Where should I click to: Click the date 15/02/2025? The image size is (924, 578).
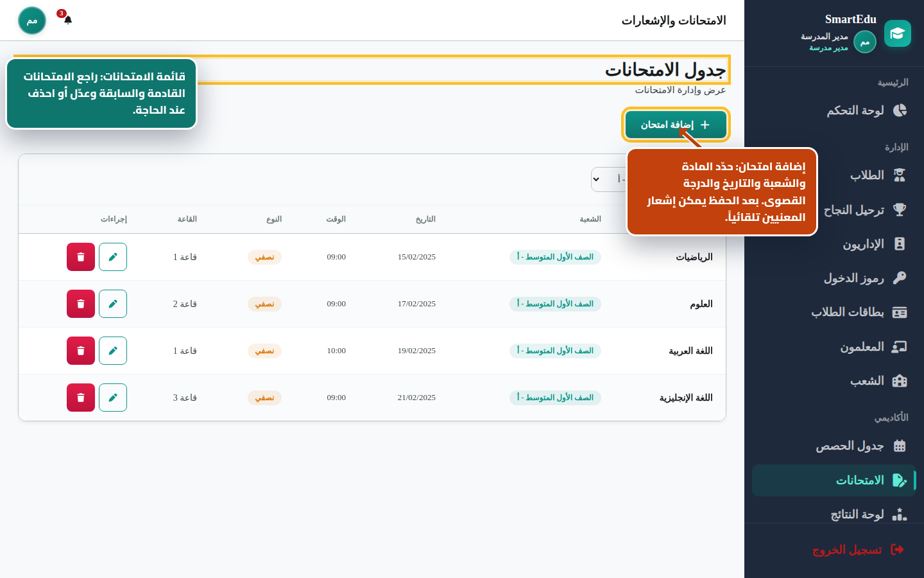pos(416,257)
